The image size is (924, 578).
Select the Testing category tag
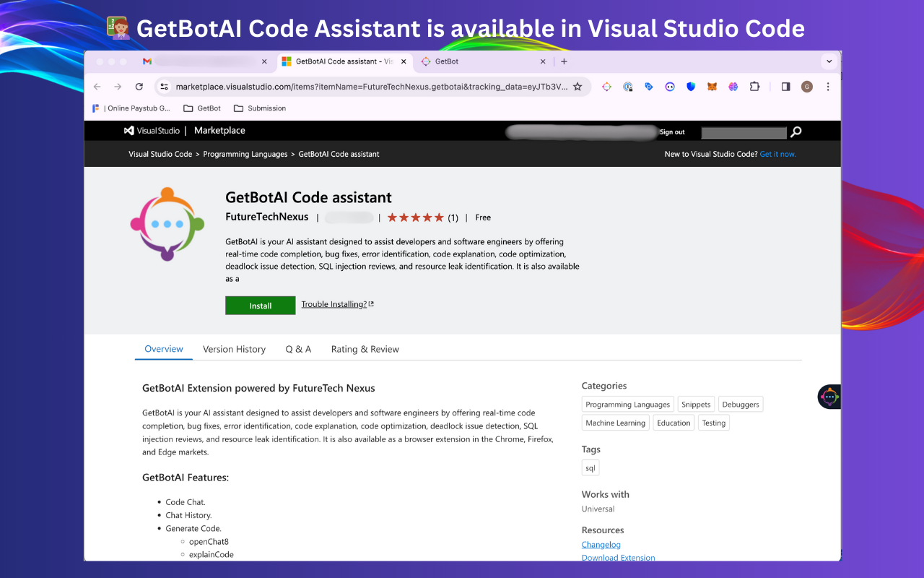pos(714,423)
